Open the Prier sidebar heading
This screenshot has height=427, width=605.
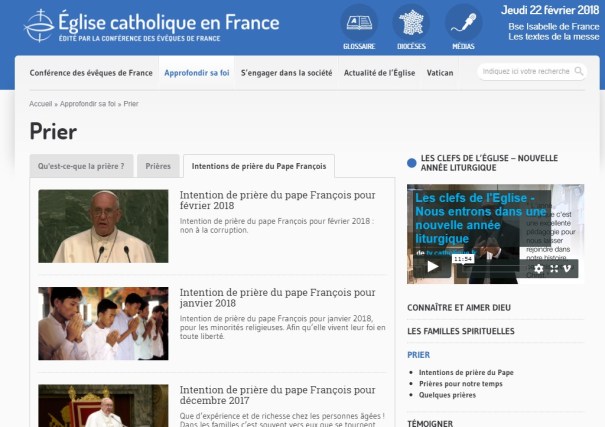(x=419, y=354)
